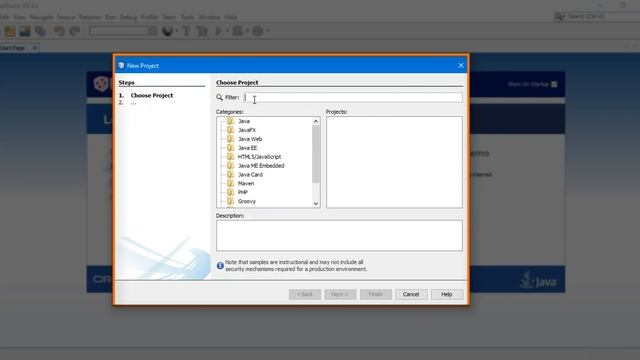Viewport: 640px width, 360px height.
Task: Open the dropdown arrow beside Profile Project
Action: pyautogui.click(x=268, y=31)
